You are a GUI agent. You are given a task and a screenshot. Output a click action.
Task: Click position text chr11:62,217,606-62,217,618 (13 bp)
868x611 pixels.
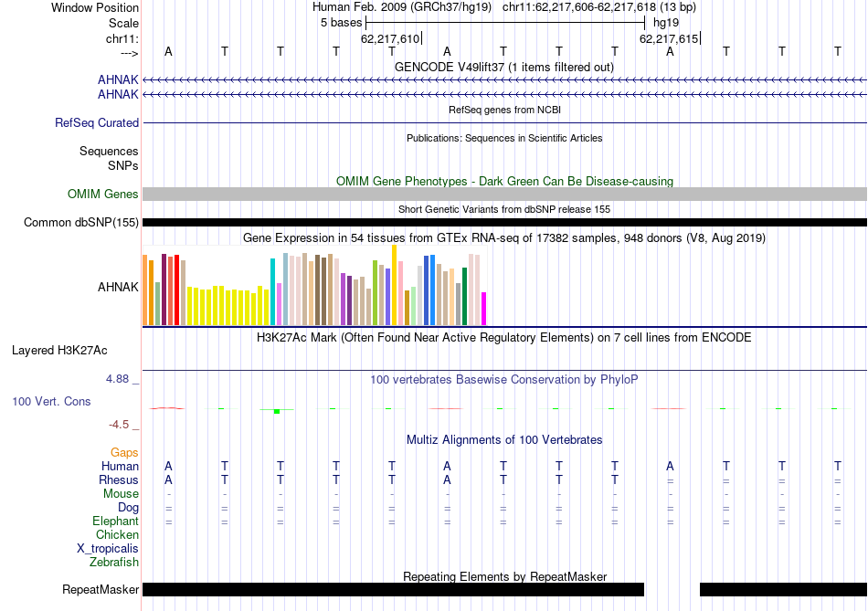(x=599, y=7)
